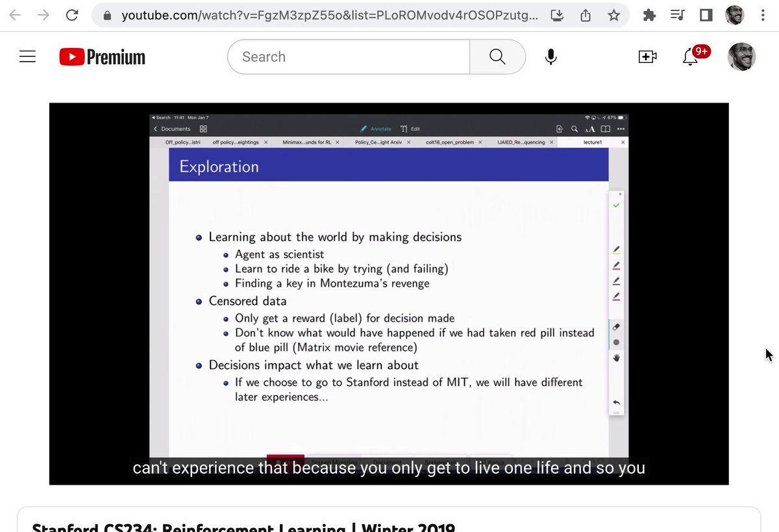
Task: Click the export document icon in the video
Action: pyautogui.click(x=560, y=129)
